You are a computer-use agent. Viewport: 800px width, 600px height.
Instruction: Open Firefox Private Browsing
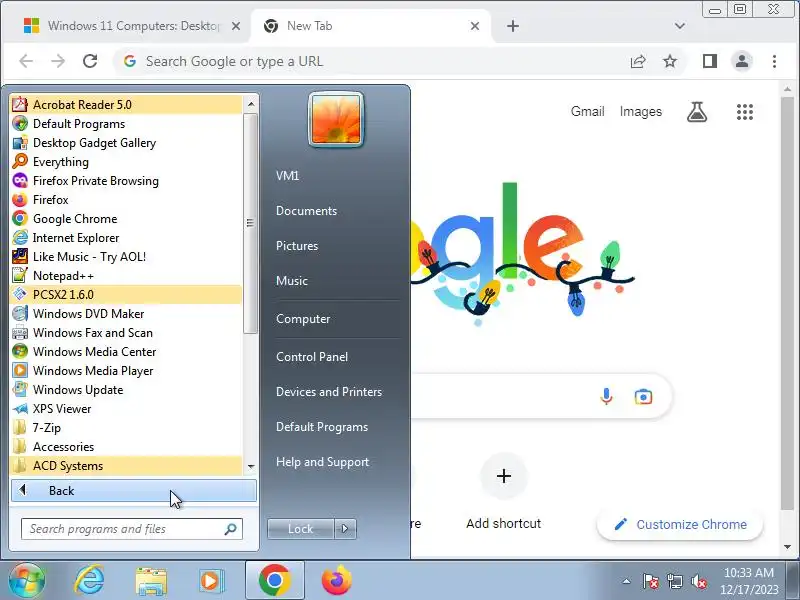[x=126, y=181]
